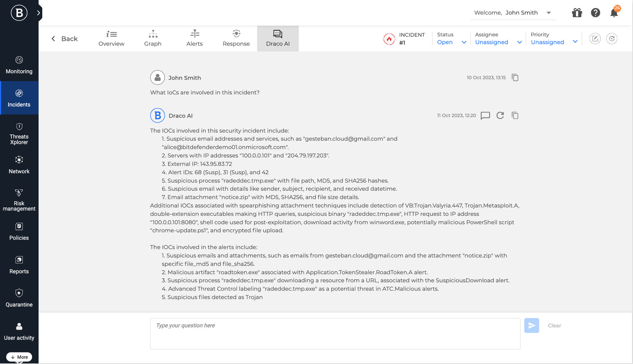Edit the incident via pencil icon
The width and height of the screenshot is (633, 364).
pos(595,39)
